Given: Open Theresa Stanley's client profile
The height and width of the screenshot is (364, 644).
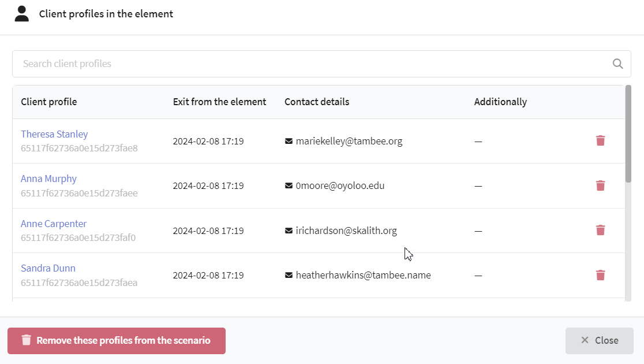Looking at the screenshot, I should (54, 134).
